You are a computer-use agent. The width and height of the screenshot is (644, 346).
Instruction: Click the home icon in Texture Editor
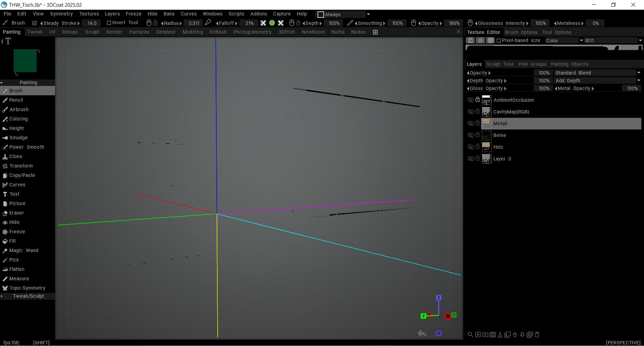point(481,40)
